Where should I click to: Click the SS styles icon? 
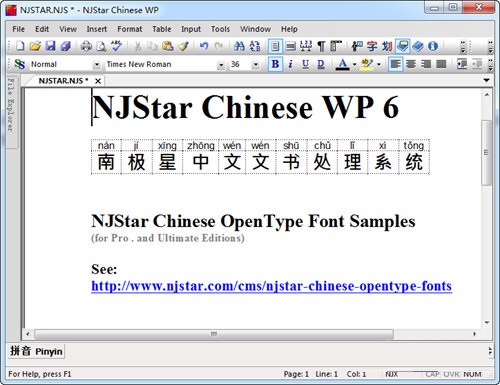20,64
